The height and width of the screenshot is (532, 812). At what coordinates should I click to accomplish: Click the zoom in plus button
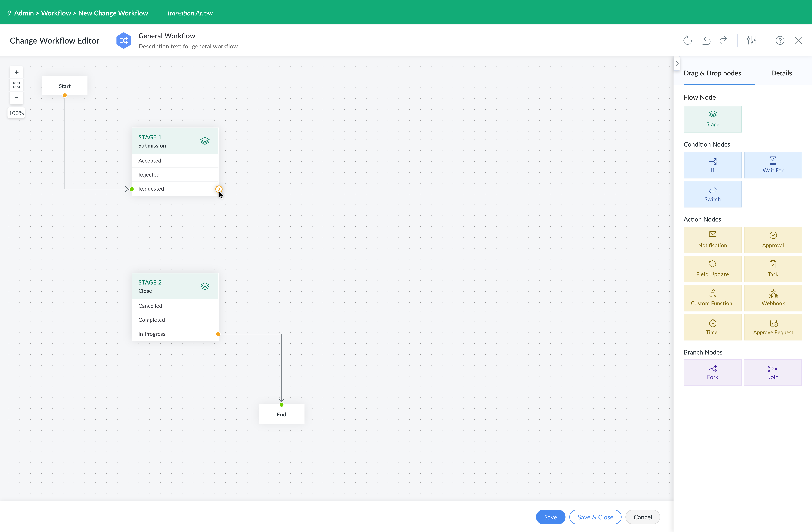[x=16, y=72]
